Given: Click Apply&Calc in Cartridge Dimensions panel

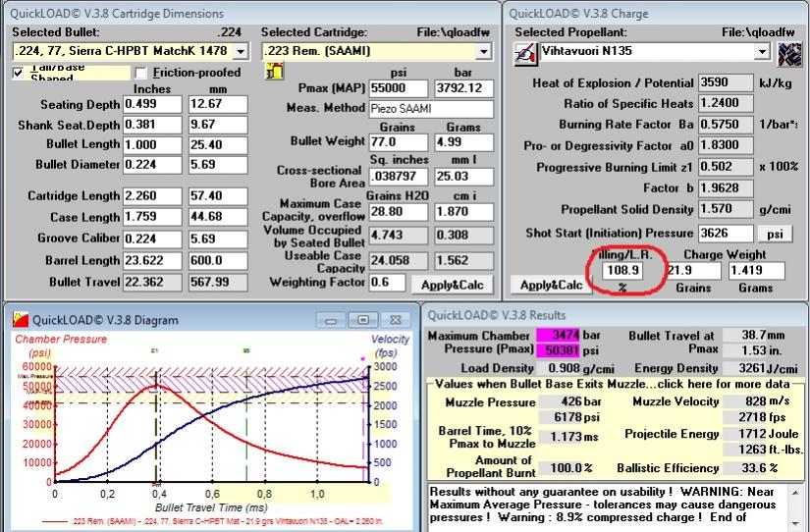Looking at the screenshot, I should (x=452, y=285).
